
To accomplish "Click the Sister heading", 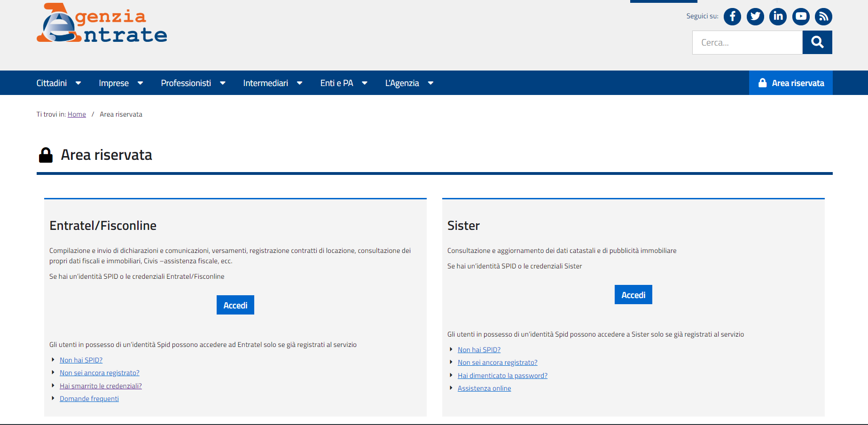I will [463, 226].
